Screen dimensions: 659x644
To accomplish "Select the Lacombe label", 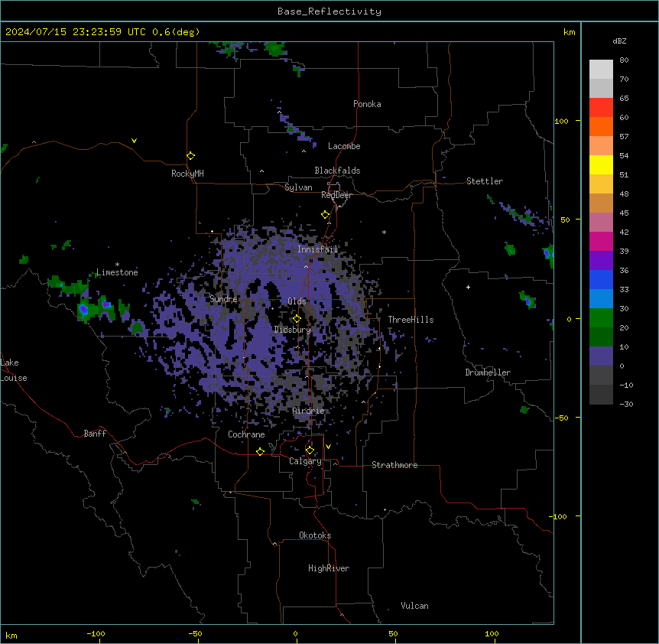I will (344, 146).
